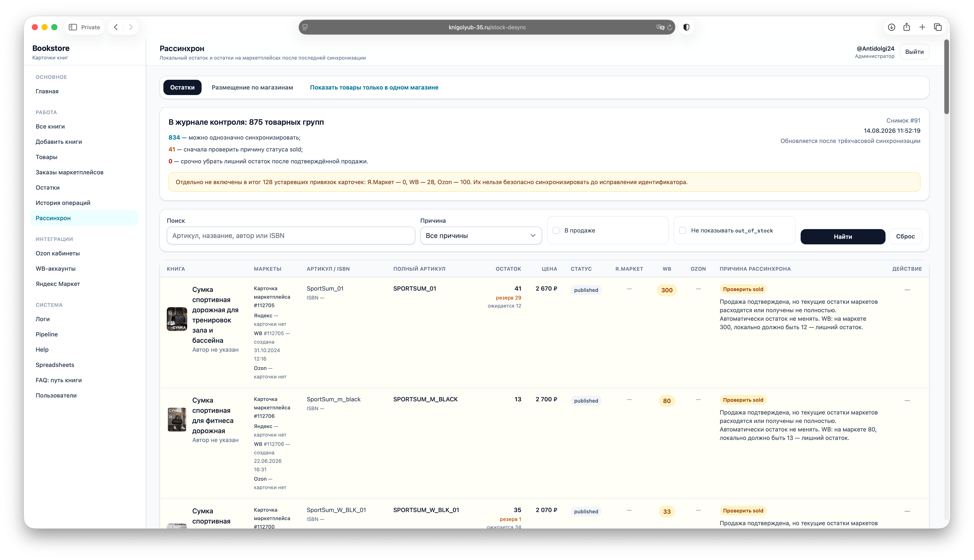The image size is (974, 560).
Task: Switch to Размещение по магазинам tab
Action: point(252,87)
